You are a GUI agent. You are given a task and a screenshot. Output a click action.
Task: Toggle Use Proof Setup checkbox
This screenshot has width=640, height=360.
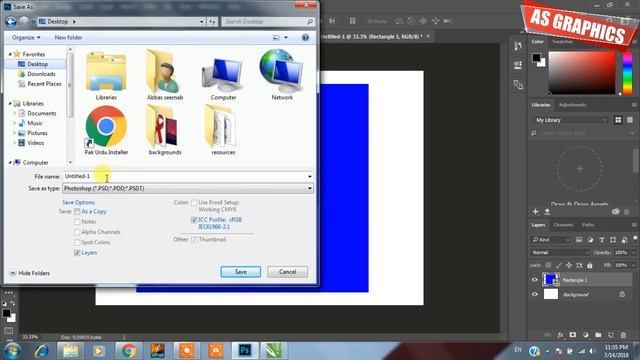(194, 202)
